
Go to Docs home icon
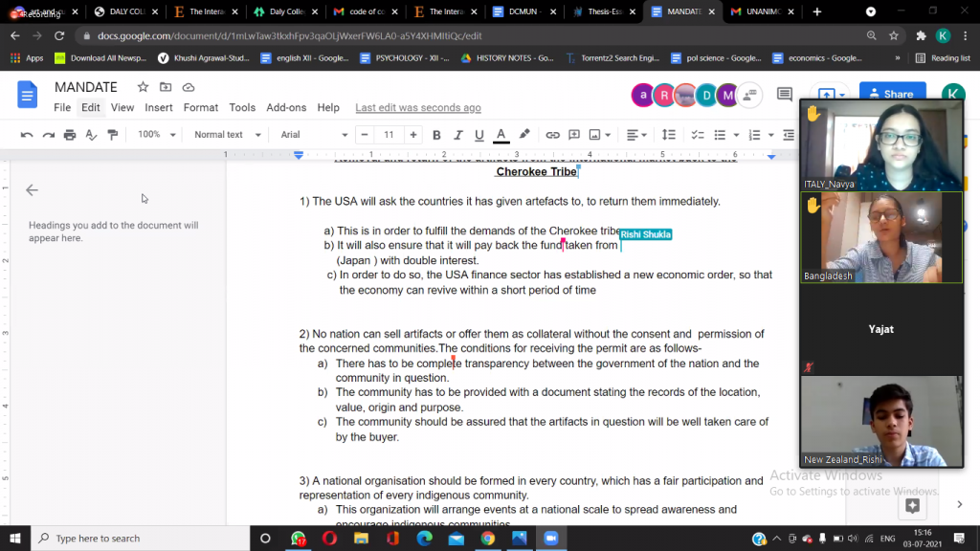pyautogui.click(x=27, y=95)
